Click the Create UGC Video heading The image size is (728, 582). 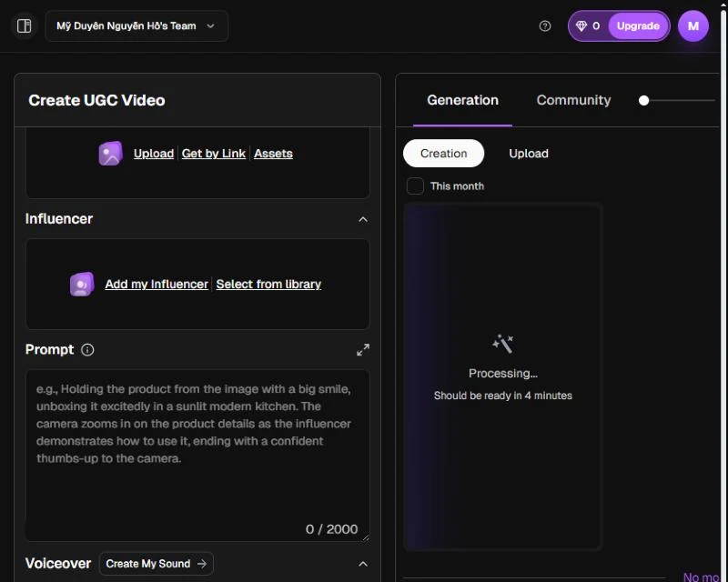pyautogui.click(x=96, y=100)
